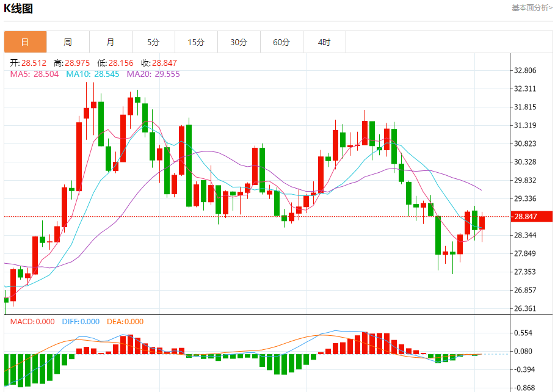
Task: Click the DIFF:0.000 indicator label
Action: [81, 322]
